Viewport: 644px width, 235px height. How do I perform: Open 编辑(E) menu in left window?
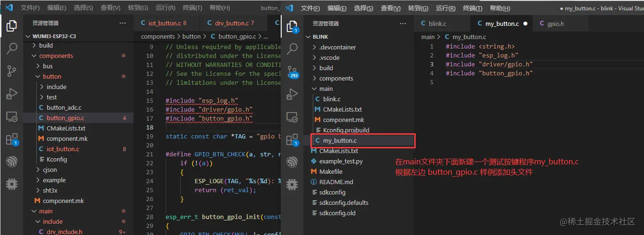pos(57,8)
